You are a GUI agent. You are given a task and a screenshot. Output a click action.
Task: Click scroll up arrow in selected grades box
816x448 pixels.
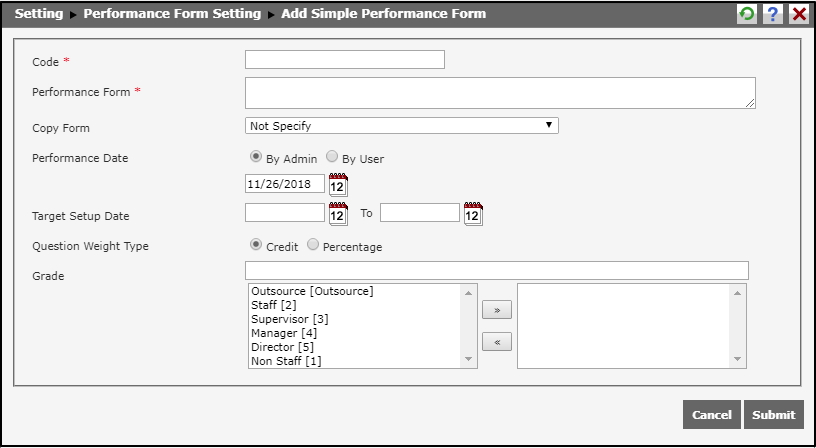(737, 293)
